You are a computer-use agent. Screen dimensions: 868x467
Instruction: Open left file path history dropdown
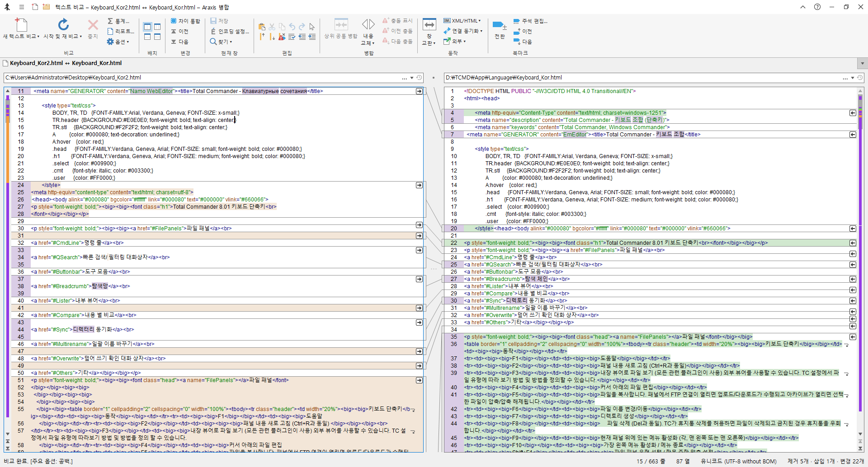tap(412, 78)
